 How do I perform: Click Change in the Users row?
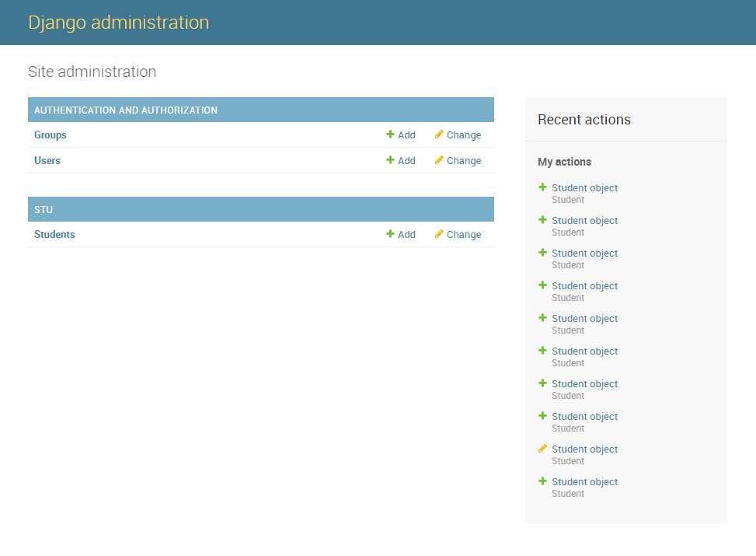click(x=458, y=160)
